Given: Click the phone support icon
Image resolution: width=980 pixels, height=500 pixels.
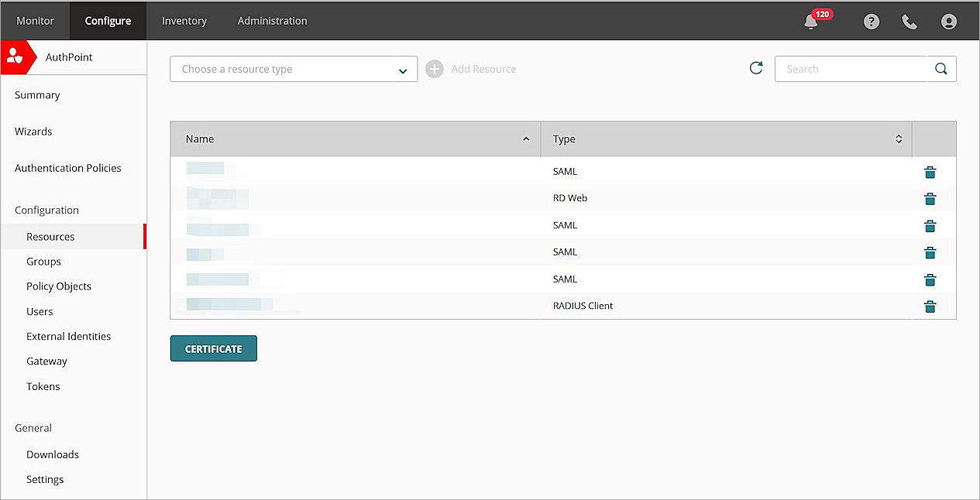Looking at the screenshot, I should [910, 22].
